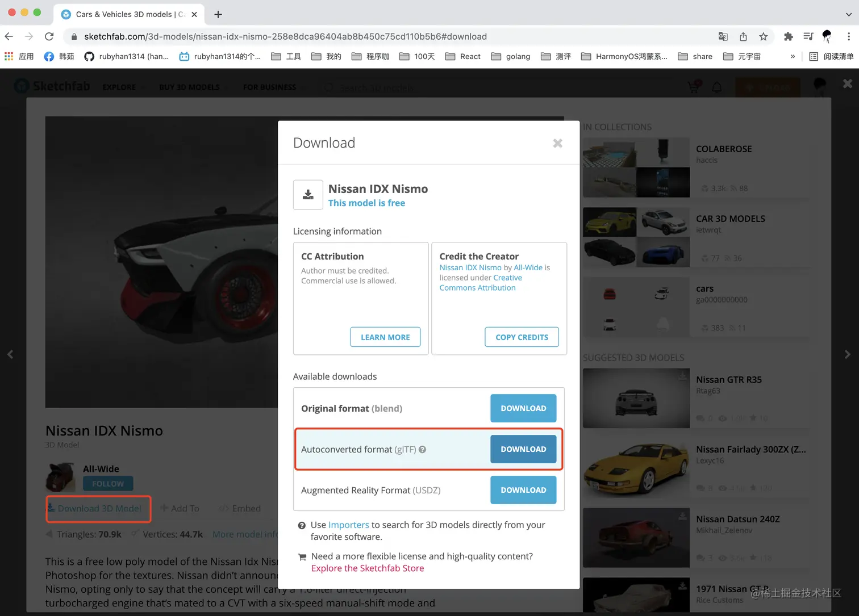Open the React bookmark folder
The width and height of the screenshot is (859, 616).
pyautogui.click(x=462, y=56)
